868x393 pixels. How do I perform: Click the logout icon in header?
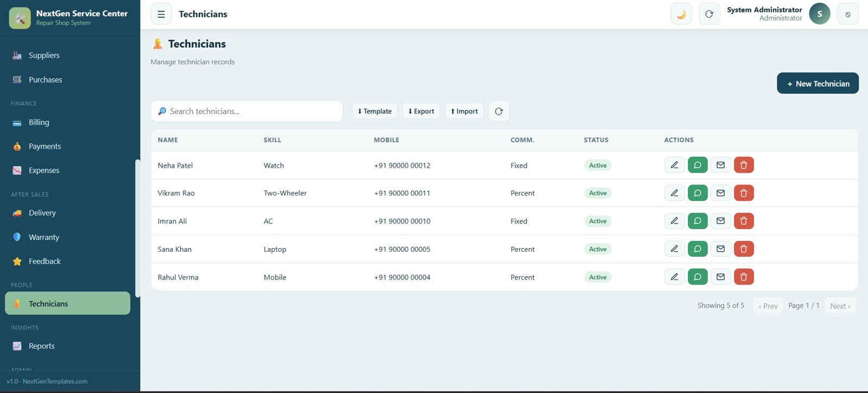click(848, 14)
